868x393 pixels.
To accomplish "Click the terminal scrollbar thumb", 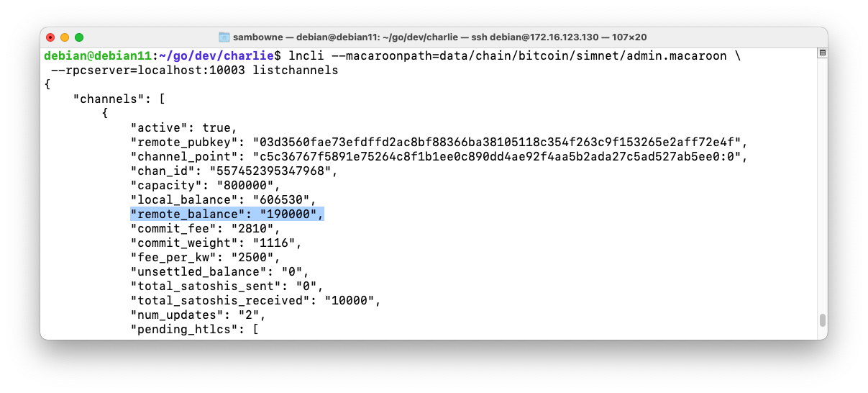I will [x=823, y=320].
